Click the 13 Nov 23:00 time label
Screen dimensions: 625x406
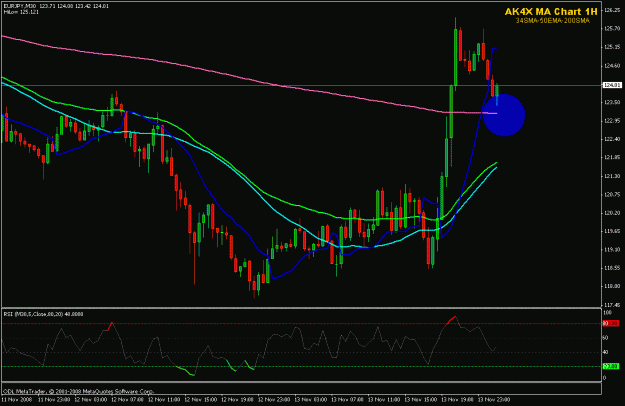tap(494, 399)
